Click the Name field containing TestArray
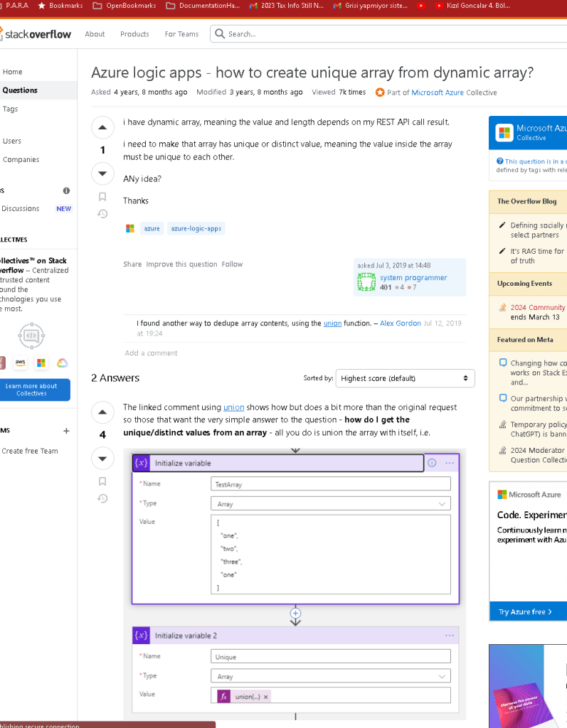 (330, 483)
